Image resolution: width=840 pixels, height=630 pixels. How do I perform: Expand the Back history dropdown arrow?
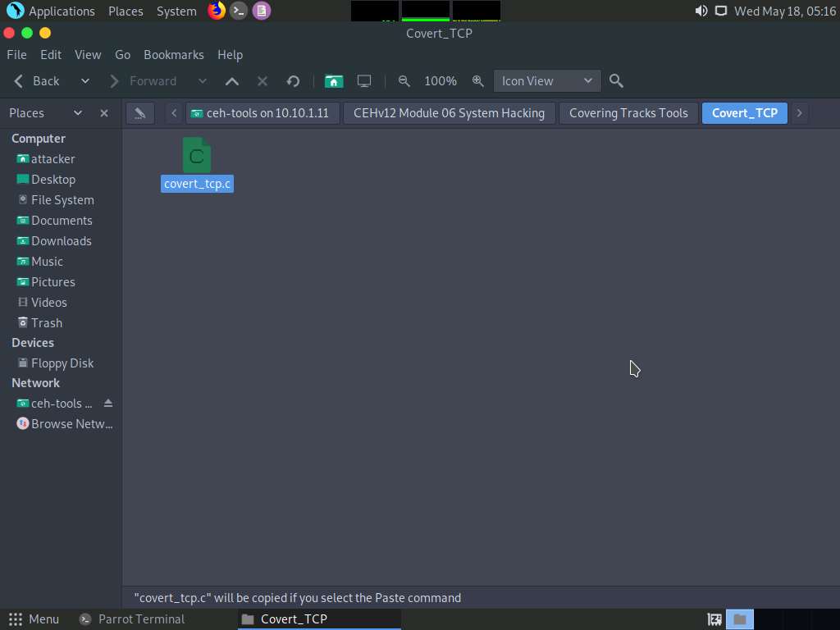84,81
